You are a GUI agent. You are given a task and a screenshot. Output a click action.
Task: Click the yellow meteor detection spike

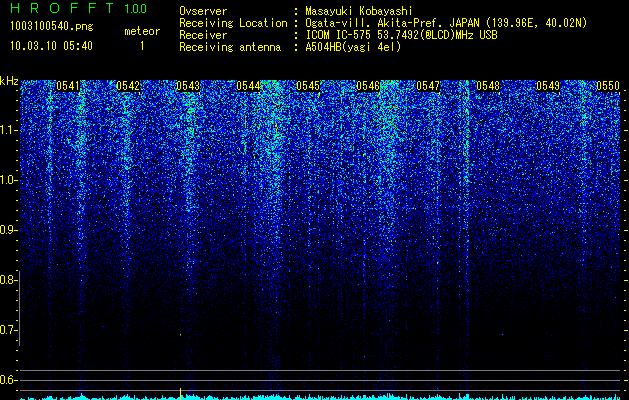(181, 393)
